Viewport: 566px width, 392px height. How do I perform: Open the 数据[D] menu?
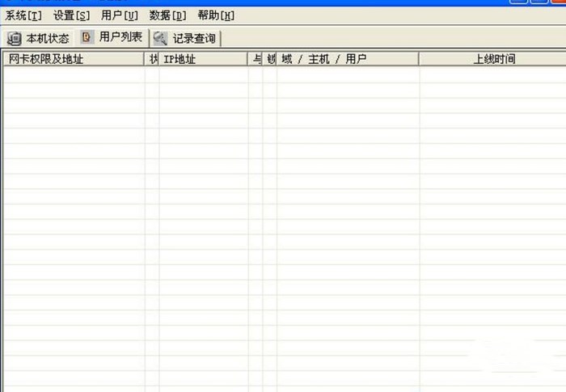coord(167,15)
